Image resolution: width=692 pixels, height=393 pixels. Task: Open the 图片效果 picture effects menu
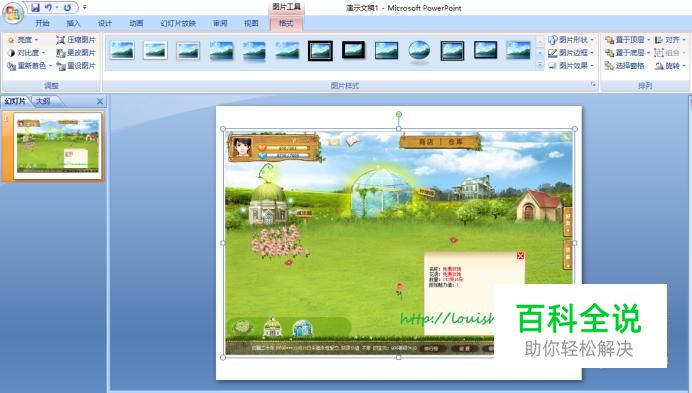pos(571,66)
